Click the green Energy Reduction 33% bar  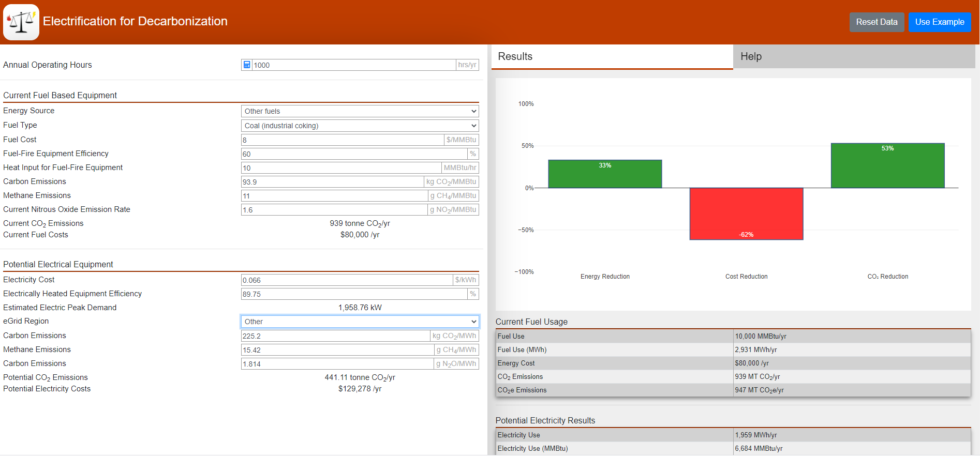coord(605,174)
